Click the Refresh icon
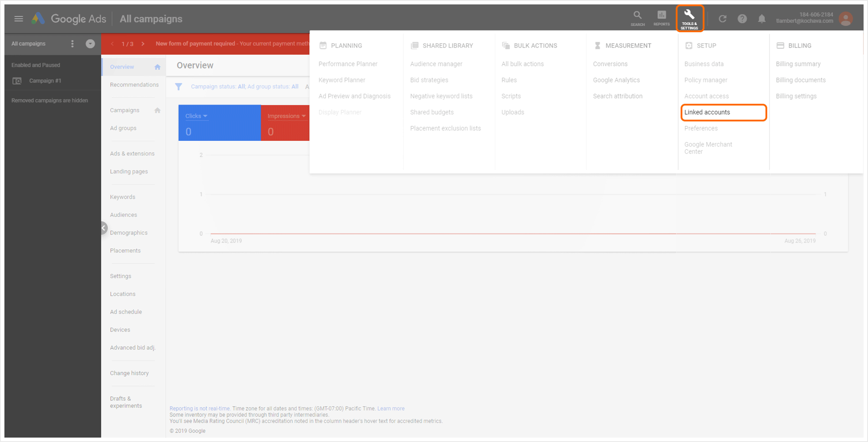Viewport: 868px width, 442px height. [x=723, y=19]
